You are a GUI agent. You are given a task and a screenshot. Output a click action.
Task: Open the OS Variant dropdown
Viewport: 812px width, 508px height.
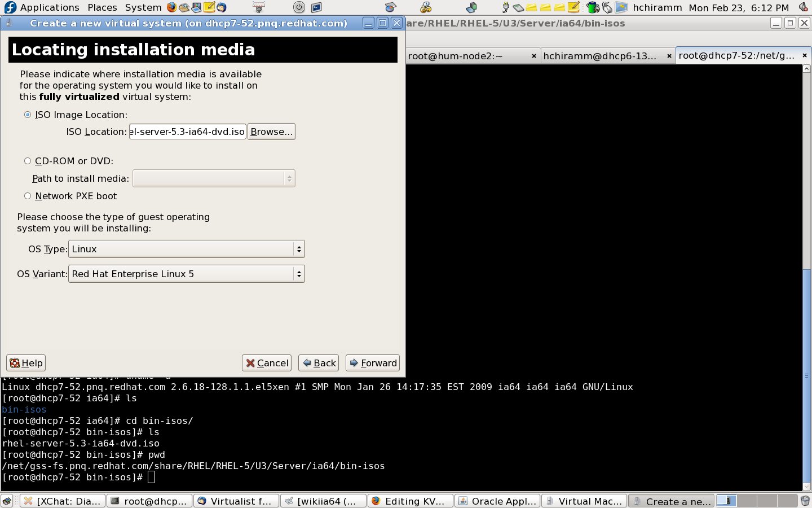click(x=187, y=274)
